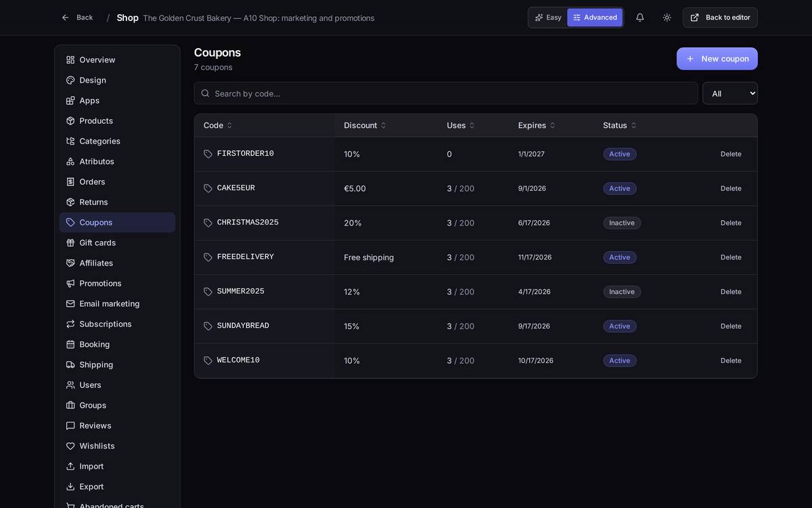This screenshot has width=812, height=508.
Task: Click the tag icon beside CAKE5EUR
Action: click(208, 189)
